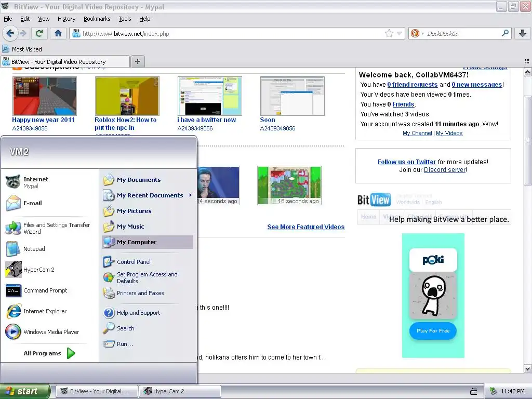Follow the My Videos link
This screenshot has height=399, width=532.
tap(449, 133)
